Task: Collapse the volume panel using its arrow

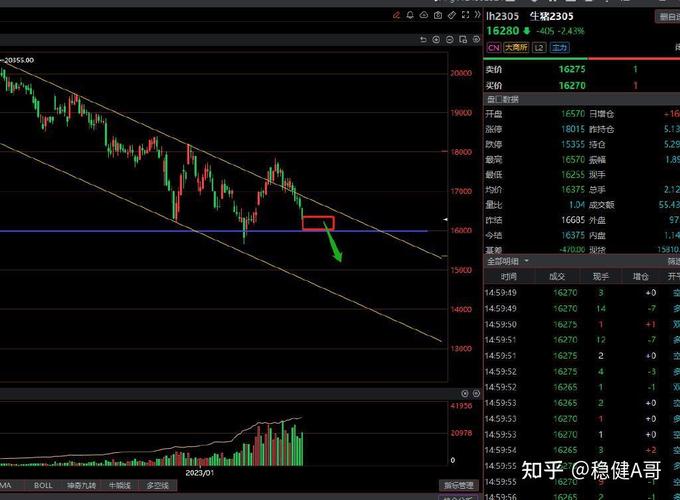Action: point(463,394)
